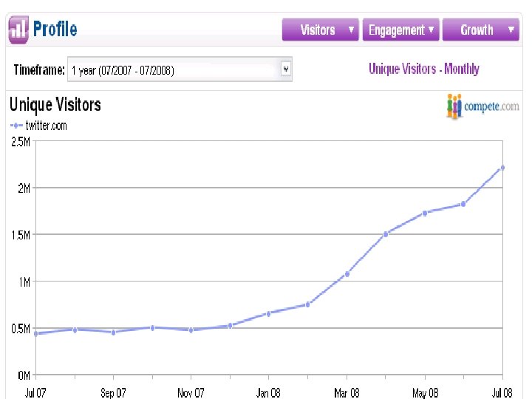532x399 pixels.
Task: Click the Timeframe: label
Action: pyautogui.click(x=39, y=69)
